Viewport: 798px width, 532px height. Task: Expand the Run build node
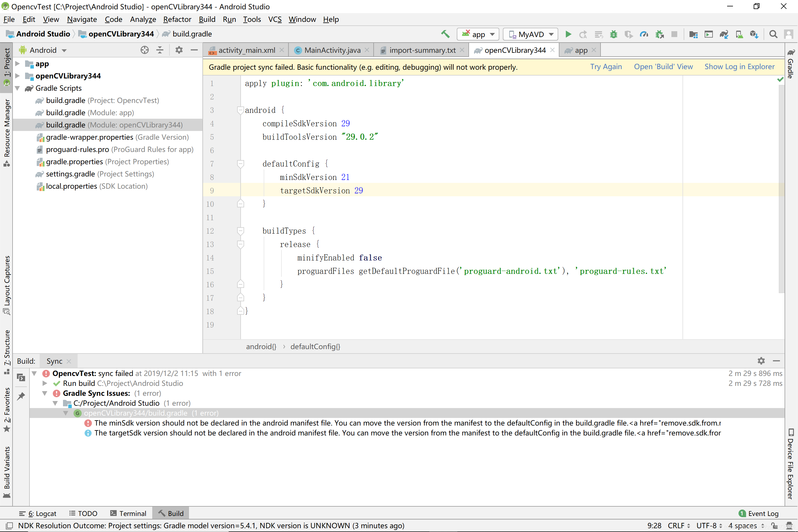(44, 383)
